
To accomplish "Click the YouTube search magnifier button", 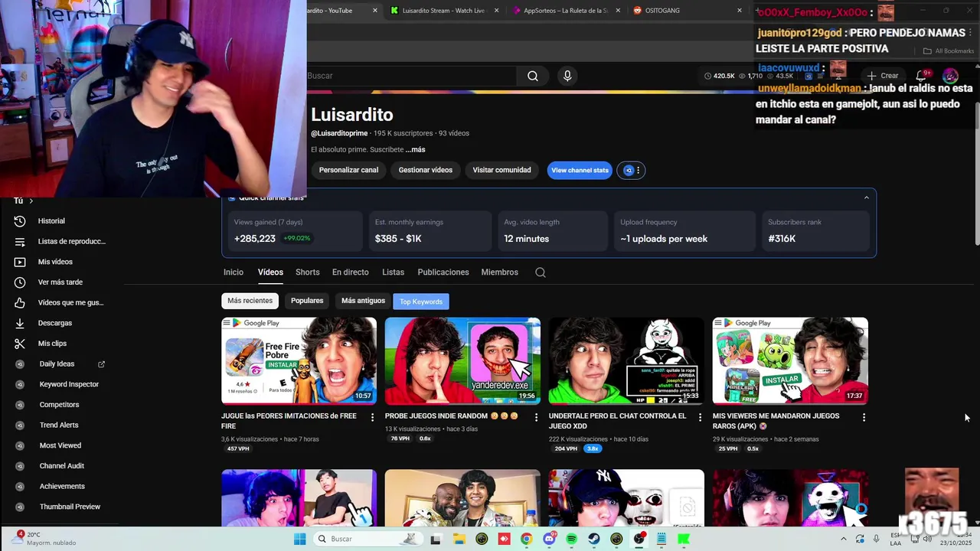I will 533,76.
